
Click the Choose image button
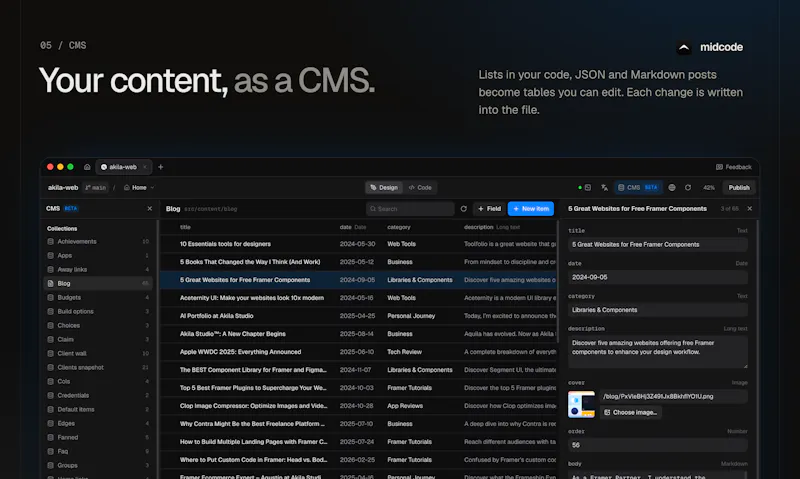(x=631, y=413)
